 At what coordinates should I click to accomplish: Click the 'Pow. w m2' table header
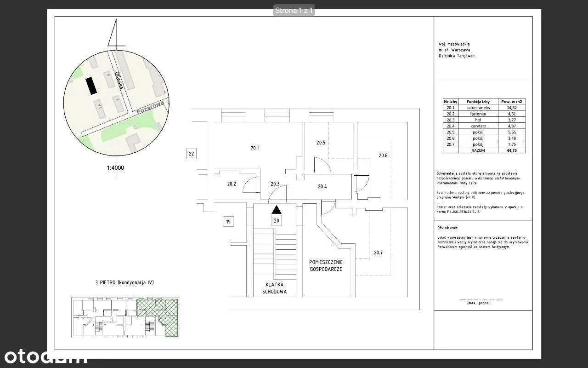pos(512,102)
